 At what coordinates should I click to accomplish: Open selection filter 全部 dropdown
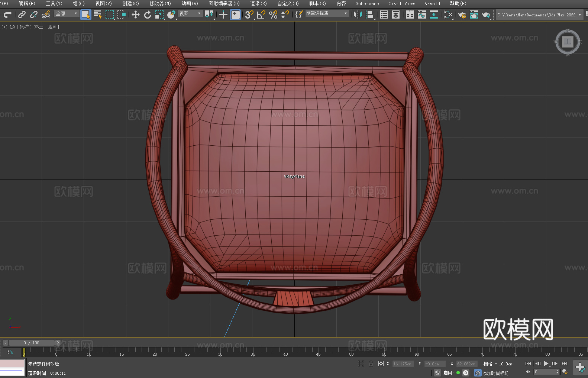pyautogui.click(x=67, y=13)
